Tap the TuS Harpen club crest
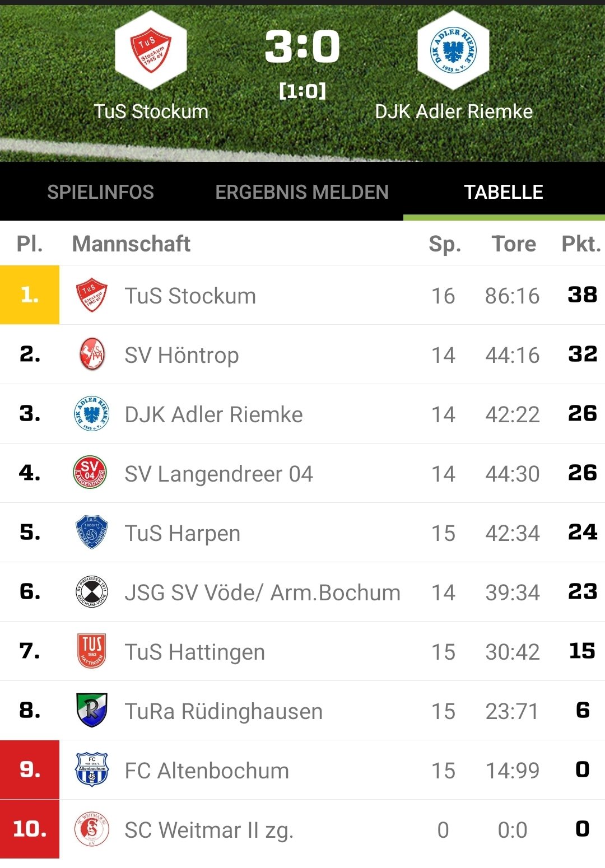The width and height of the screenshot is (605, 868). click(x=91, y=532)
